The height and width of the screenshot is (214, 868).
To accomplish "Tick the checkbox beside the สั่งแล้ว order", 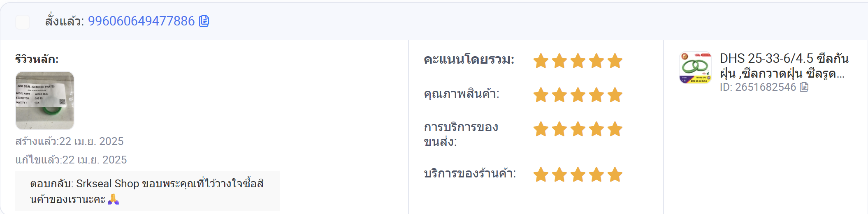I will point(23,22).
